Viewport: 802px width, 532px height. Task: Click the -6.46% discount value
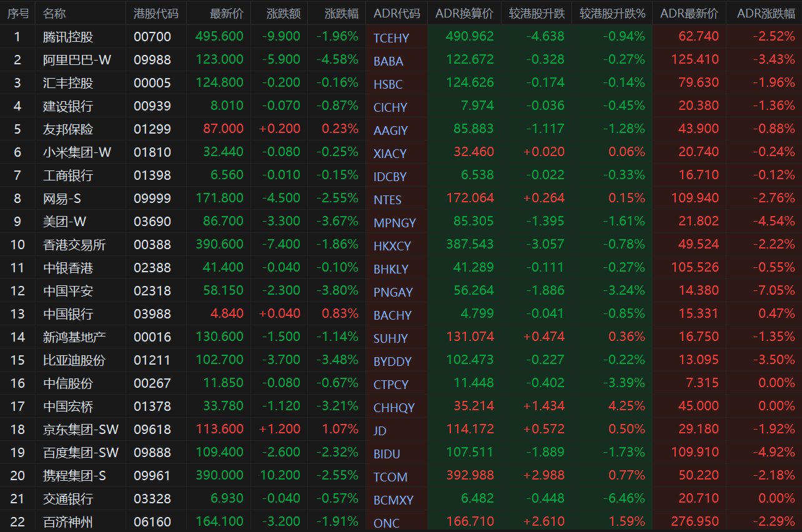[624, 498]
